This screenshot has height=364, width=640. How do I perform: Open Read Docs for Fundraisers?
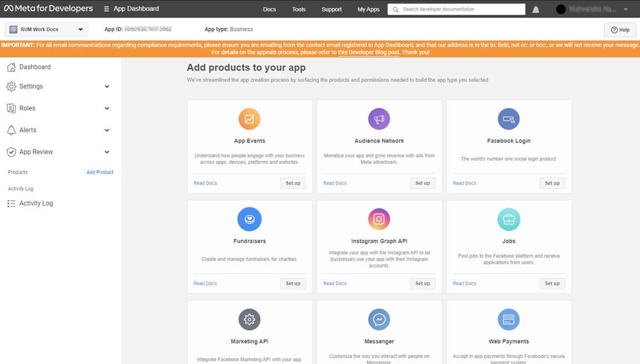[x=205, y=283]
